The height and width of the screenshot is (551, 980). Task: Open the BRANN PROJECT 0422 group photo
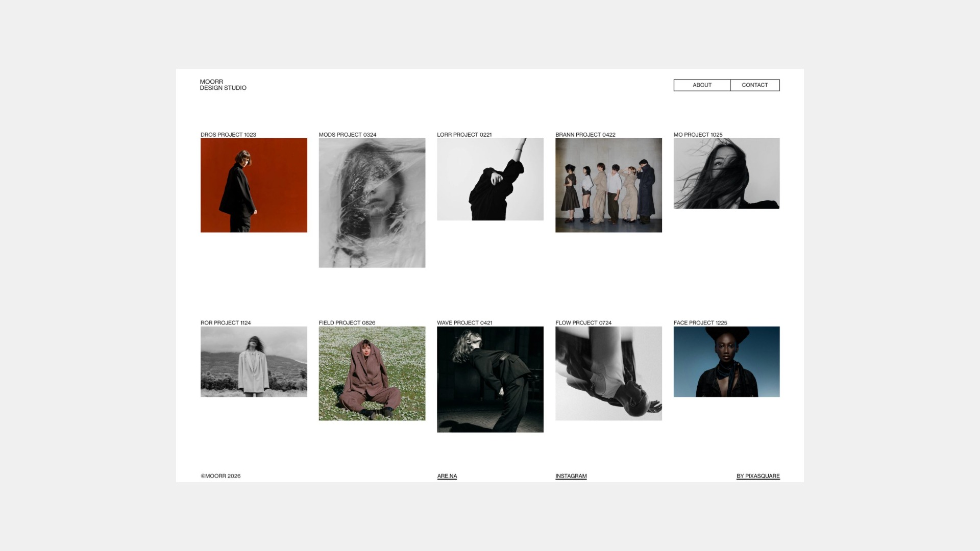point(608,185)
